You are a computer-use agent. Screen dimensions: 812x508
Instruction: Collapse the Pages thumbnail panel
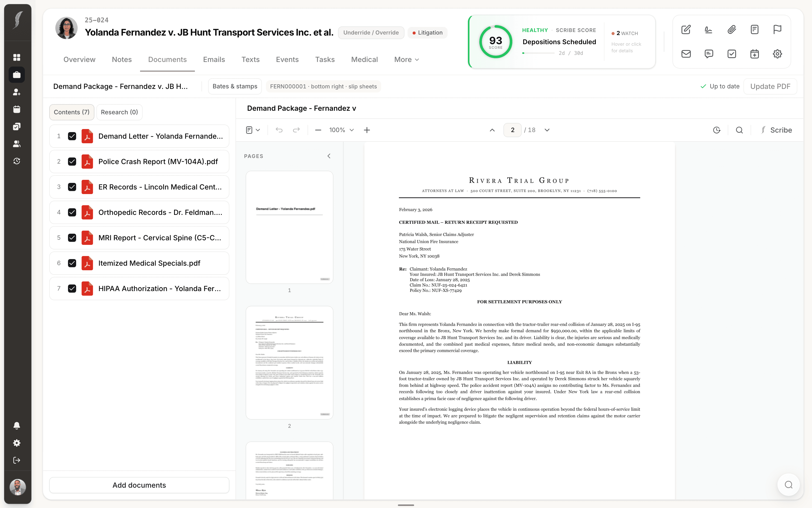pos(329,156)
